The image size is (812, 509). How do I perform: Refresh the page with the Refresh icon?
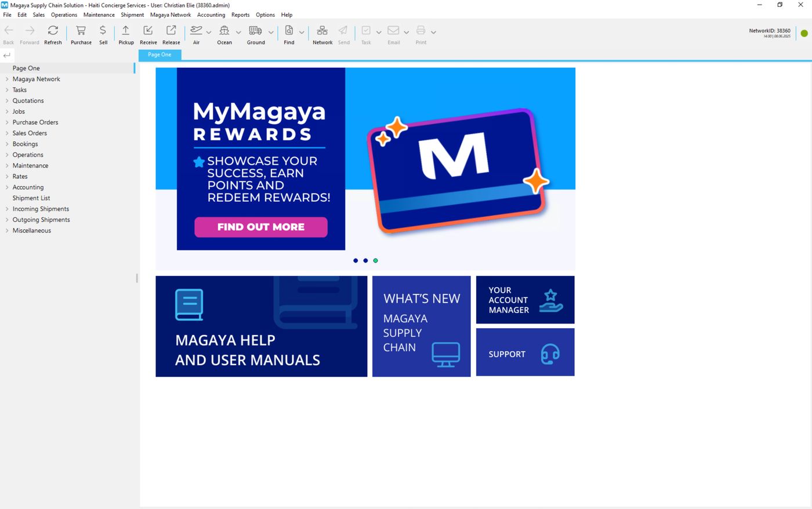[53, 30]
